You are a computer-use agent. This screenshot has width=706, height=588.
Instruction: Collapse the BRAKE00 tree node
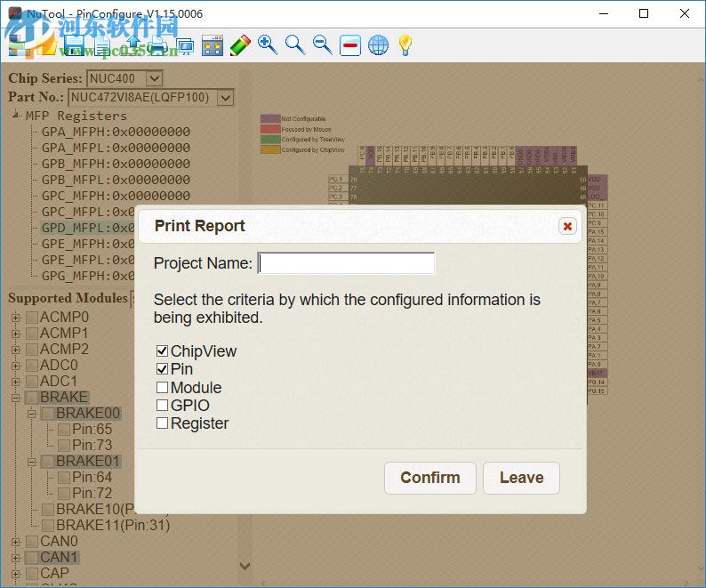click(x=31, y=414)
